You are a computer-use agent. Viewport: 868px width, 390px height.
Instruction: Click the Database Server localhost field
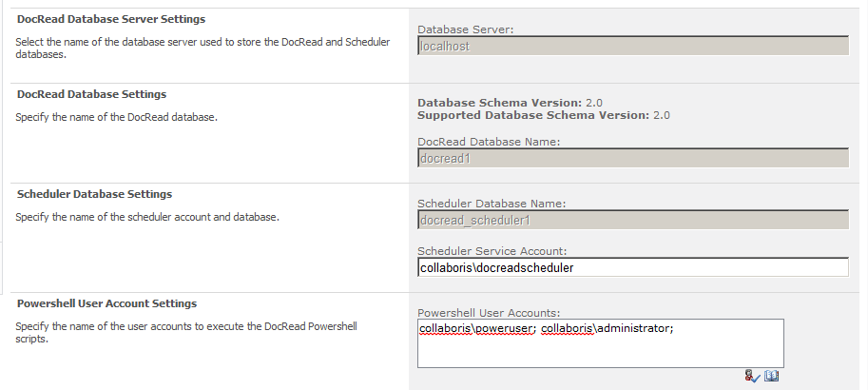tap(632, 45)
